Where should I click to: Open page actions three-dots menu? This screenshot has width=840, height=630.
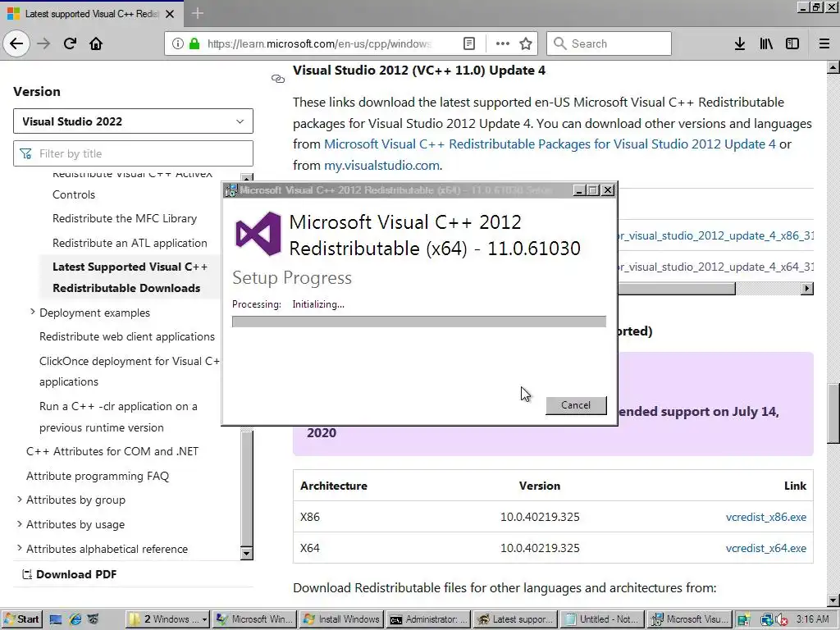coord(503,43)
